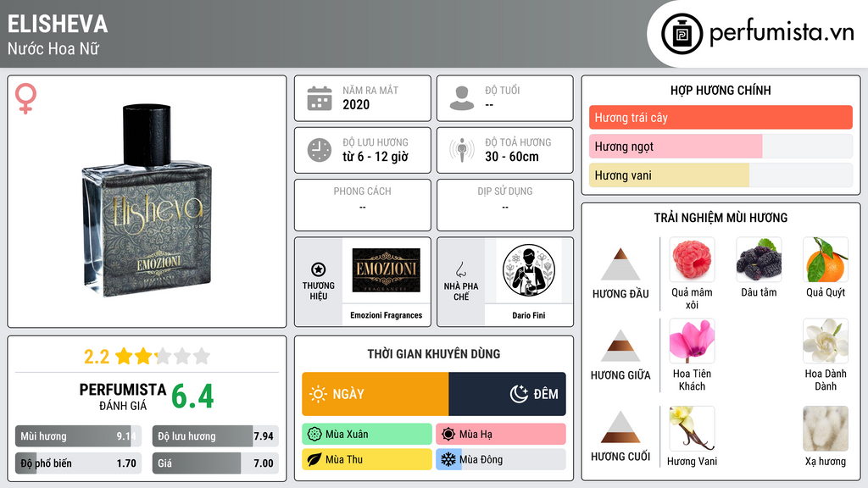Click the person icon beside Độ tuổi
The width and height of the screenshot is (868, 488).
click(462, 98)
